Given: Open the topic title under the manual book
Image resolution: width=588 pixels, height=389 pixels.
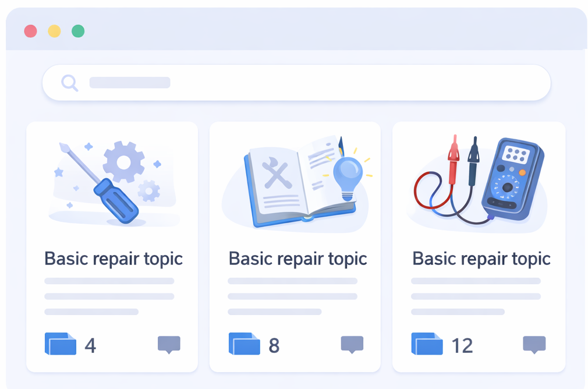Looking at the screenshot, I should (x=297, y=259).
